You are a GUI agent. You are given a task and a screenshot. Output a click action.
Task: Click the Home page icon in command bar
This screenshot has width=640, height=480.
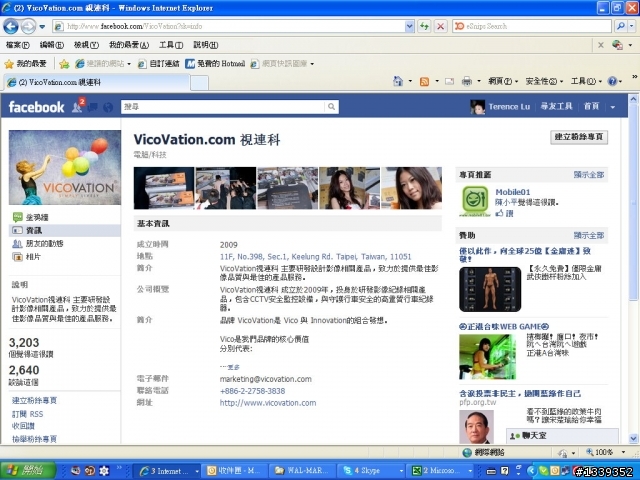(x=398, y=81)
